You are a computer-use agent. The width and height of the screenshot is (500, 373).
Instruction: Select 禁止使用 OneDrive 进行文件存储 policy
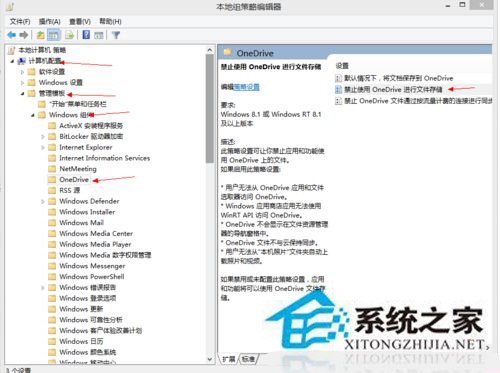click(x=393, y=89)
